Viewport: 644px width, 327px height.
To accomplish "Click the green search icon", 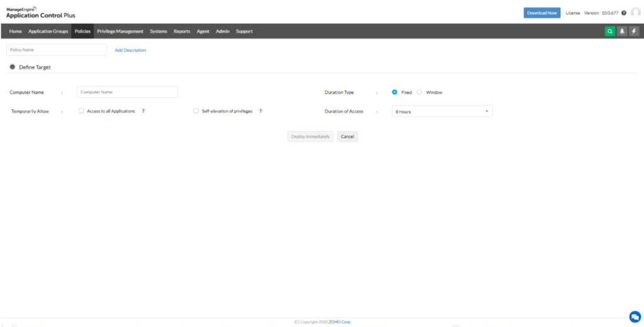I will point(610,31).
